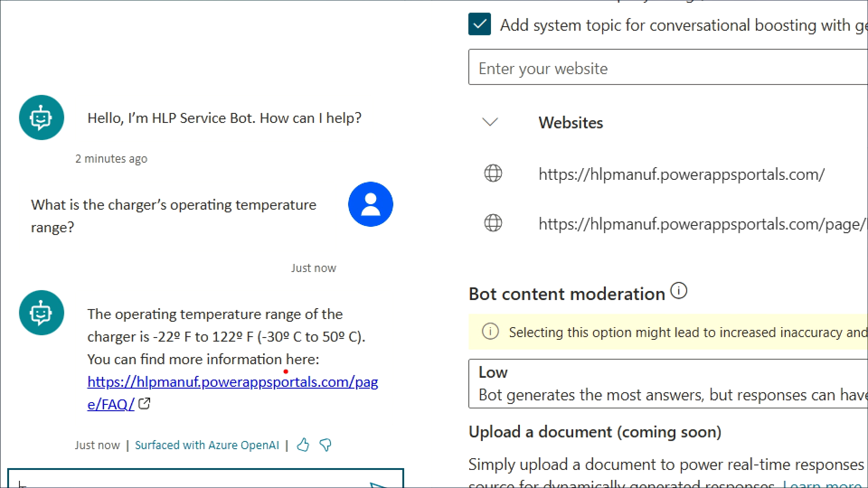
Task: Click the Bot content moderation info icon
Action: point(679,291)
